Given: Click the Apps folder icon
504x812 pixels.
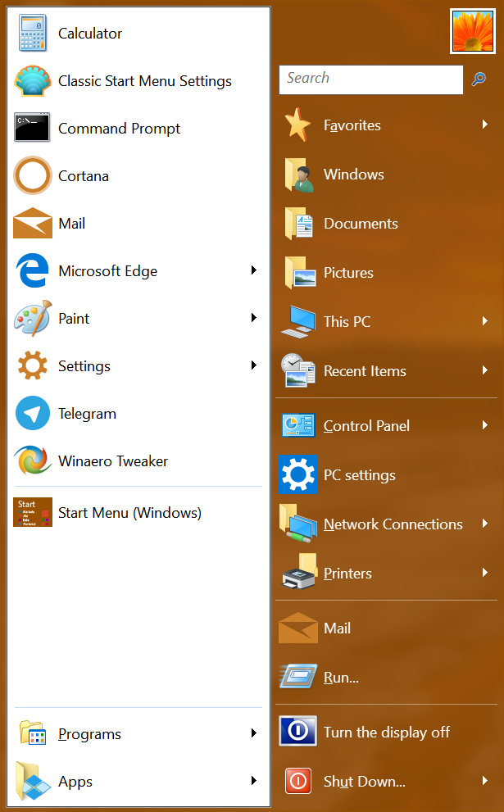Looking at the screenshot, I should (x=33, y=780).
